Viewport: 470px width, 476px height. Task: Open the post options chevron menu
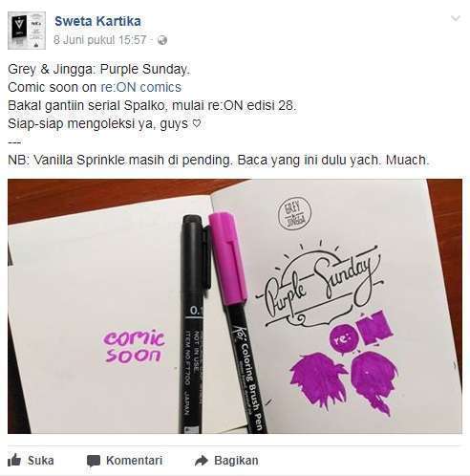[x=456, y=18]
